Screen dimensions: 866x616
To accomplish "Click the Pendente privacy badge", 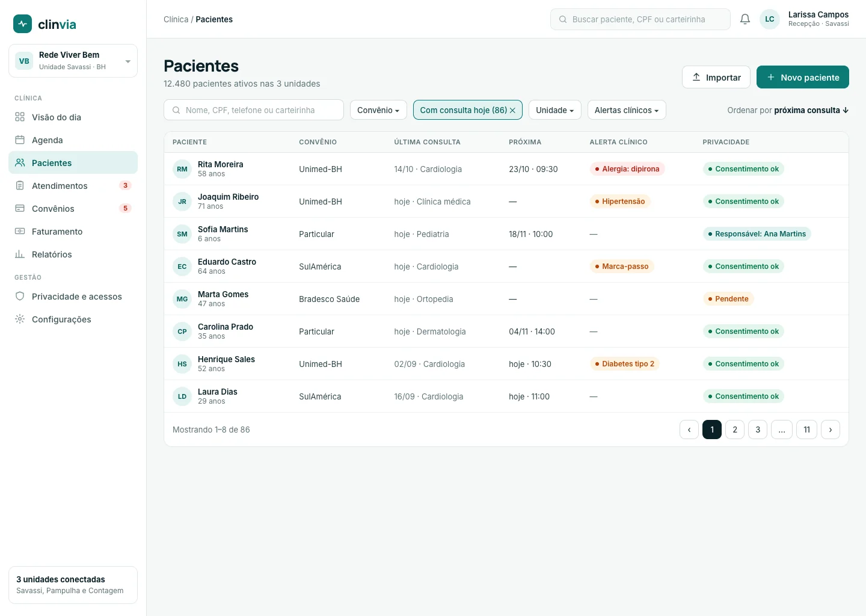I will (x=728, y=299).
